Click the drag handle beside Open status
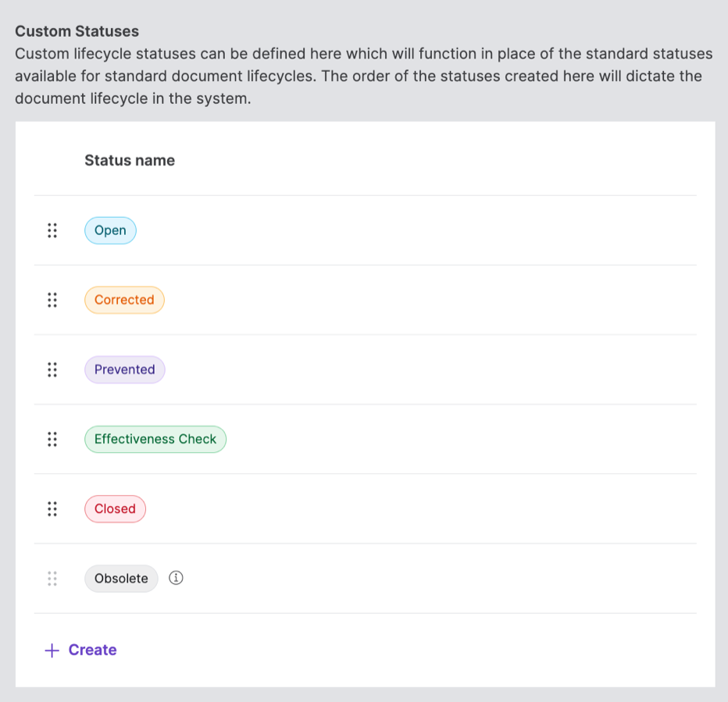This screenshot has width=728, height=702. pyautogui.click(x=52, y=230)
